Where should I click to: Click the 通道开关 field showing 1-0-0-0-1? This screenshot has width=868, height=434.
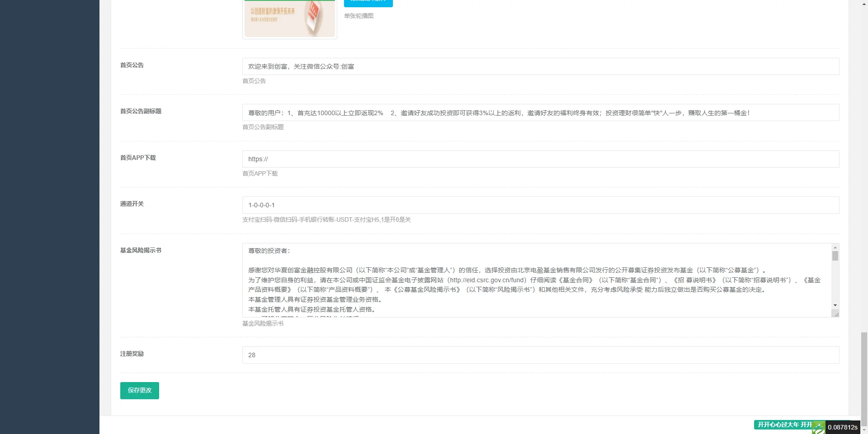click(540, 205)
